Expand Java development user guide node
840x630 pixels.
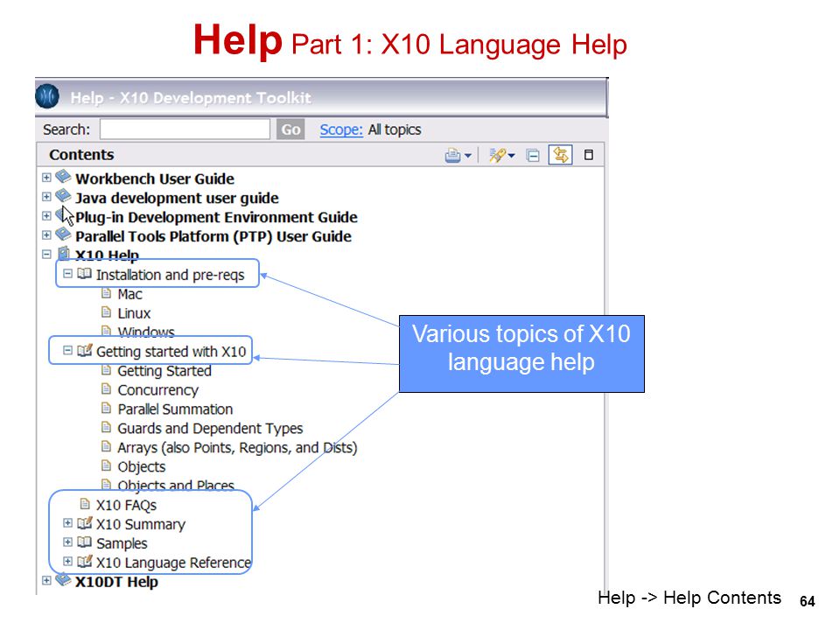coord(46,197)
